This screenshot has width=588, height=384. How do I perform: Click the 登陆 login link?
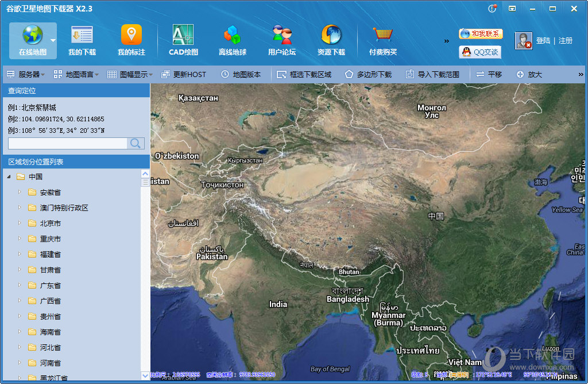pyautogui.click(x=543, y=41)
